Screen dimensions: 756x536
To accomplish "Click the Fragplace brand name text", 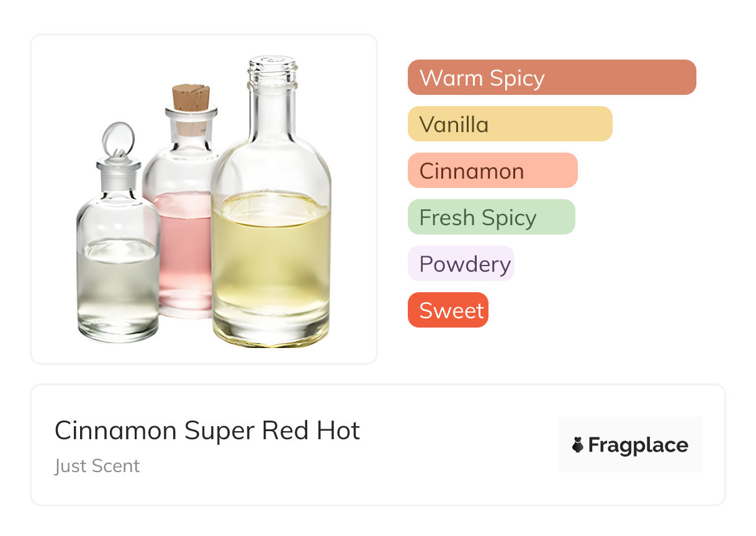I will coord(637,445).
